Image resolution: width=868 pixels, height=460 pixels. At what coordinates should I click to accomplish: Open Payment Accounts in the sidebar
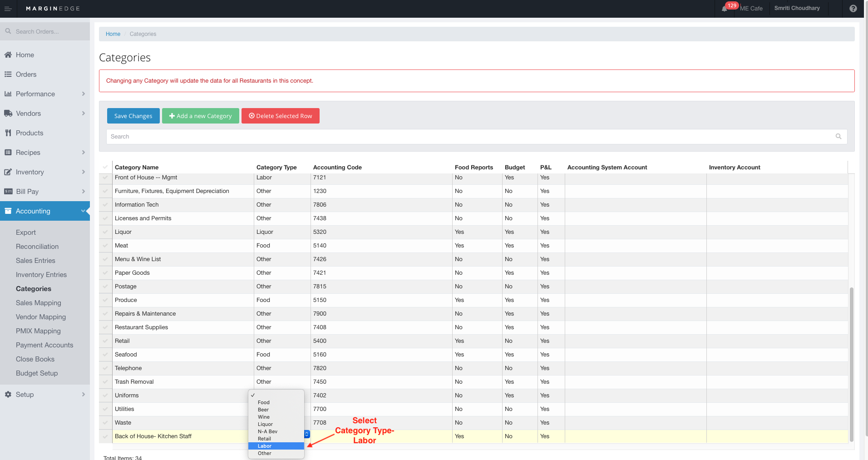pos(44,345)
